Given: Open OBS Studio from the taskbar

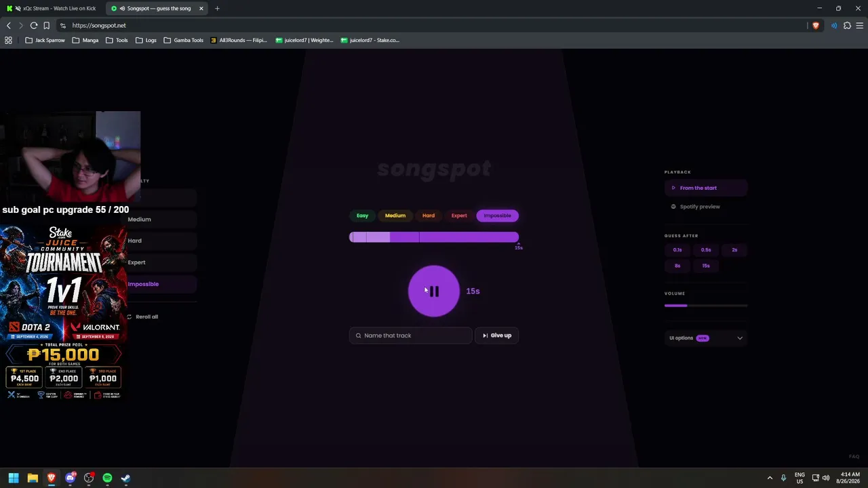Looking at the screenshot, I should (x=89, y=479).
